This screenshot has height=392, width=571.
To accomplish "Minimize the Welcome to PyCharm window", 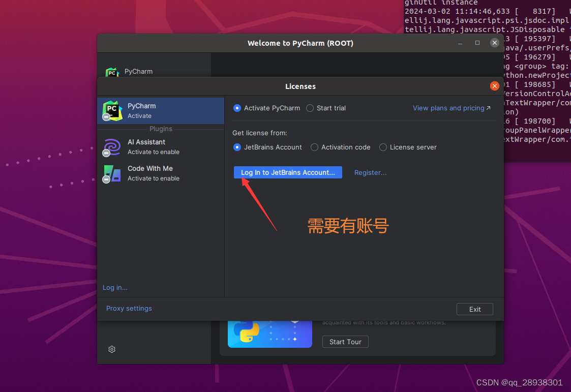I will [x=460, y=43].
